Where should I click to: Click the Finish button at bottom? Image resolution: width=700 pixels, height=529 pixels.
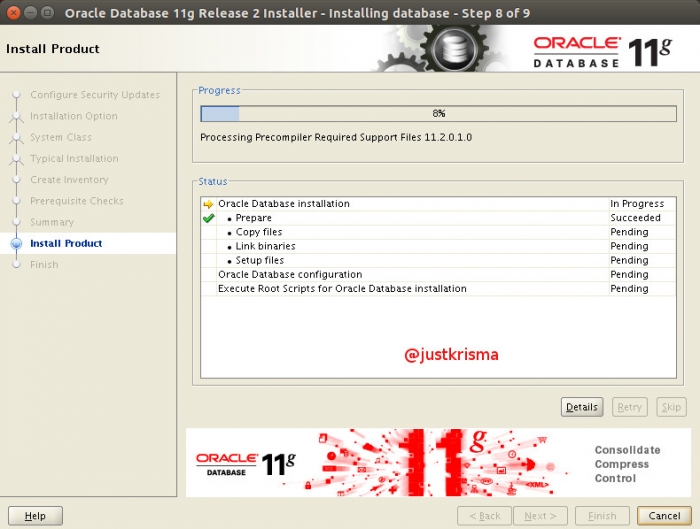click(602, 516)
